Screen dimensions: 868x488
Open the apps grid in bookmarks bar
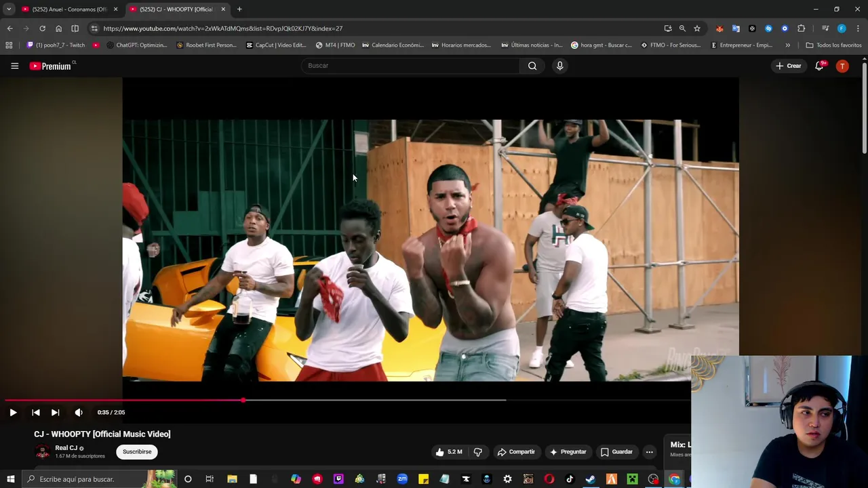(x=9, y=45)
